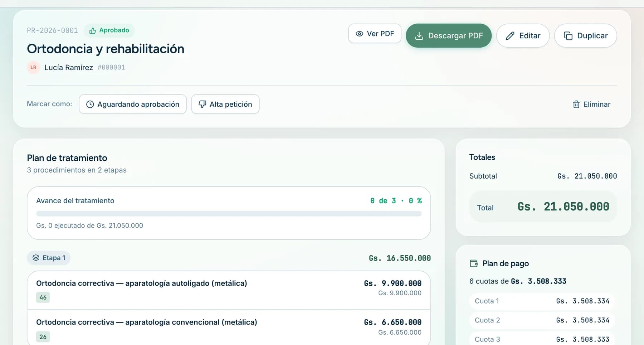The image size is (644, 345).
Task: Click the thumbs-up icon in Aprobado badge
Action: (x=92, y=31)
